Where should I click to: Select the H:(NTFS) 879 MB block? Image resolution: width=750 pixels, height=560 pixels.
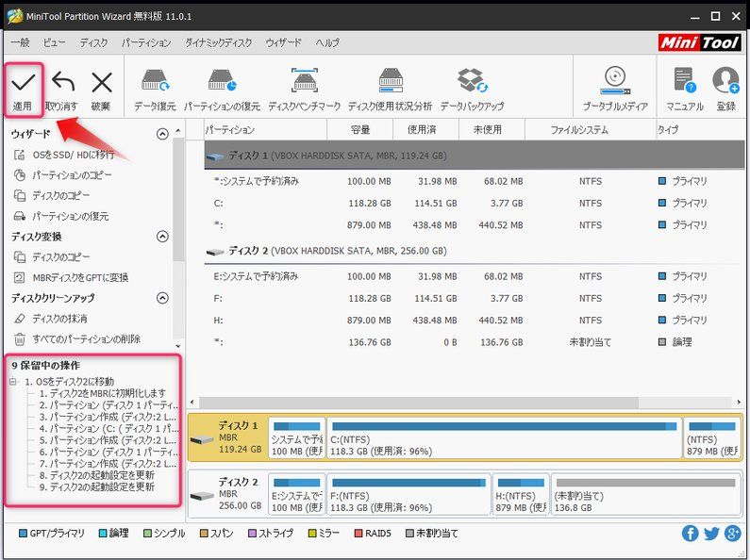coord(521,495)
